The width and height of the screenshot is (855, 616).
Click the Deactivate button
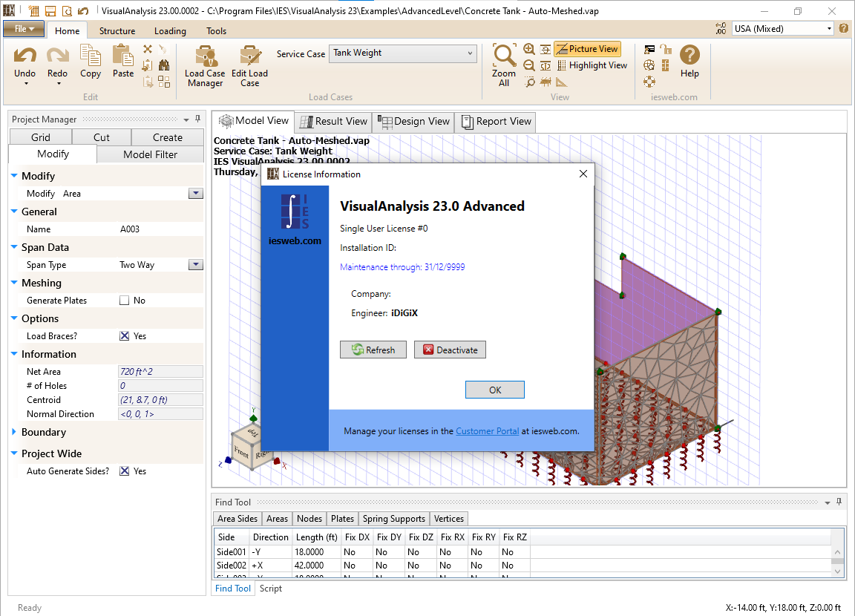coord(450,350)
